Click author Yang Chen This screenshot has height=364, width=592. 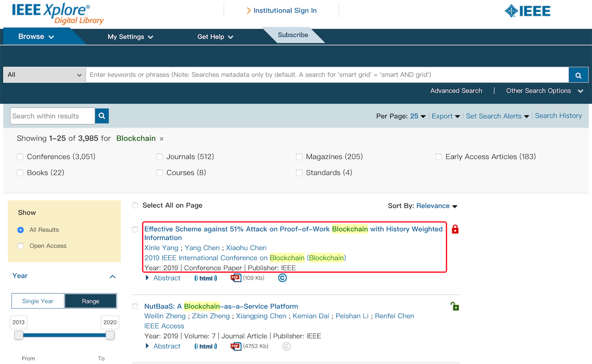click(202, 248)
